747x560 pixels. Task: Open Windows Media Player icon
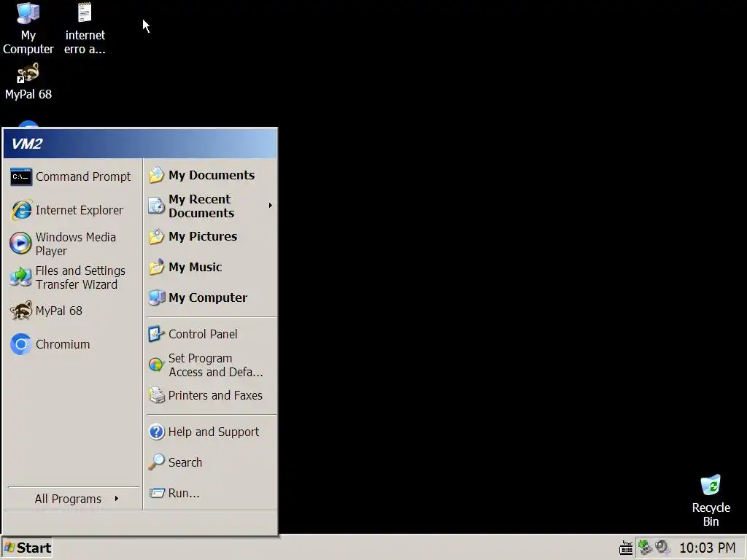pyautogui.click(x=20, y=244)
